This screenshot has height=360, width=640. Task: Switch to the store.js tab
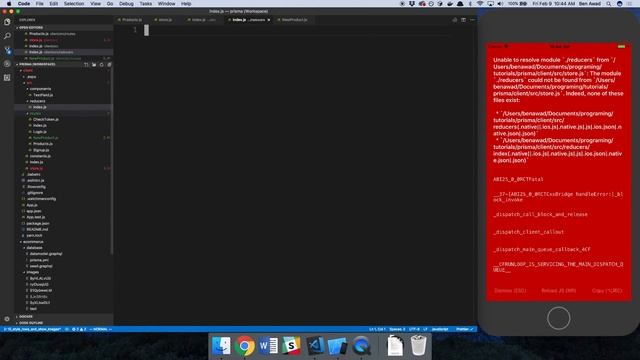click(165, 20)
